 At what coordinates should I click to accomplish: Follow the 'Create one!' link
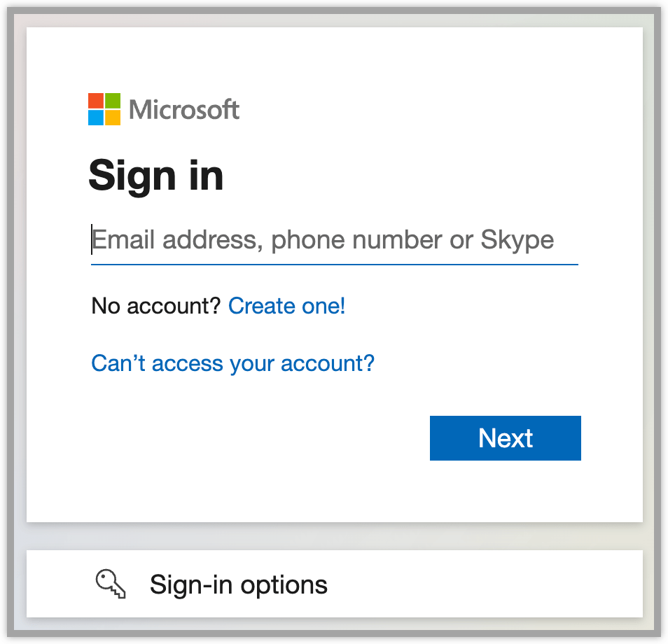click(x=286, y=306)
